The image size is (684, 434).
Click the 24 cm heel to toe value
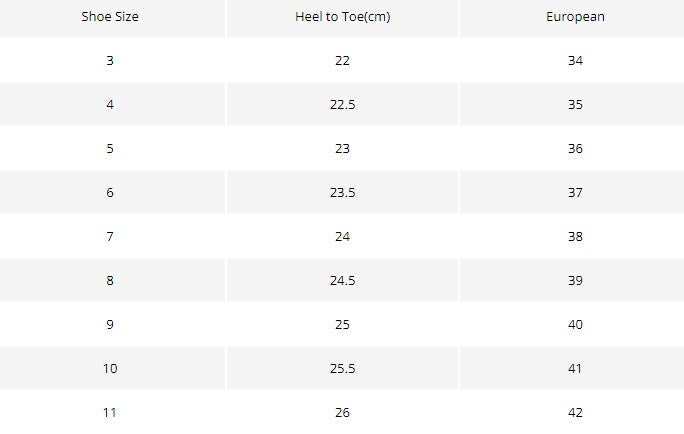342,236
